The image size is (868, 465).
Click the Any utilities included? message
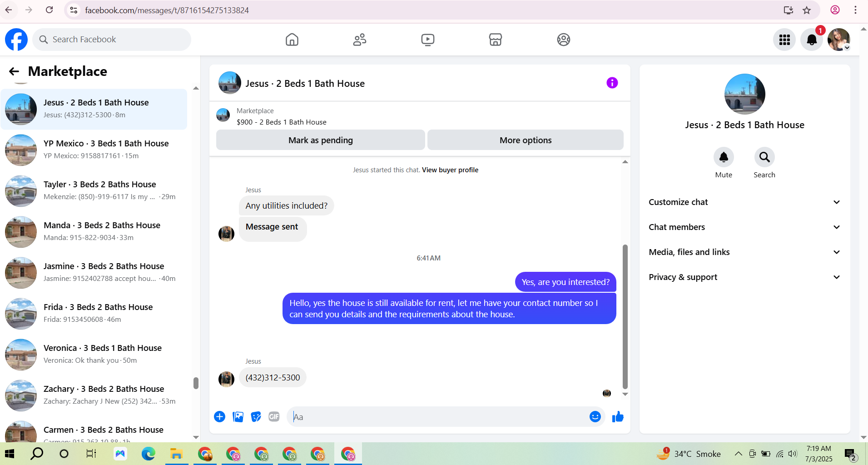286,205
